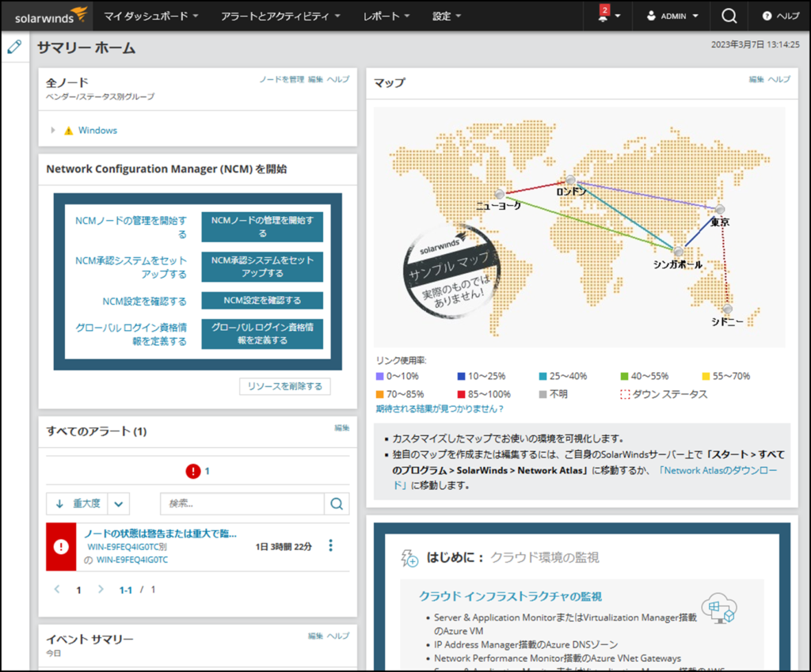
Task: Go to previous alerts page arrow
Action: coord(57,590)
